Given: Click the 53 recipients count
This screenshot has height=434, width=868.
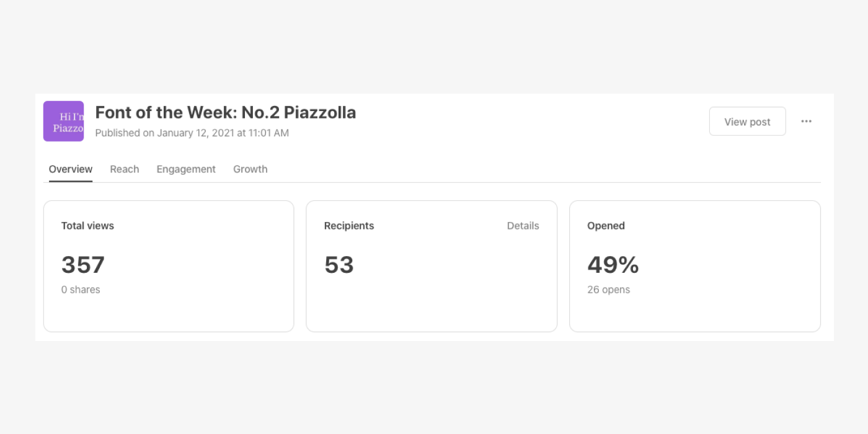Looking at the screenshot, I should click(339, 265).
